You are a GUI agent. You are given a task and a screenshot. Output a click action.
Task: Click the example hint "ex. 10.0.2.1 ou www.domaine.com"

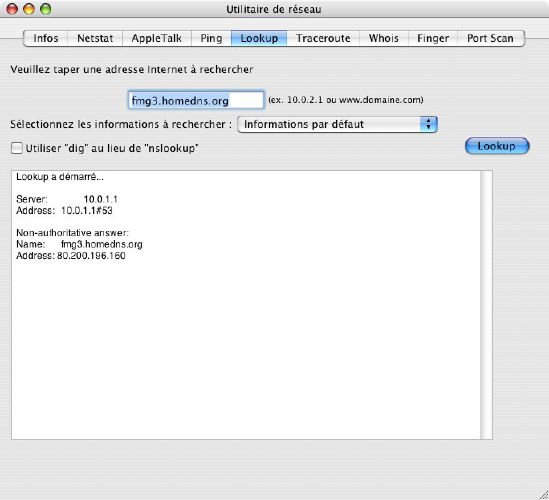[x=346, y=100]
